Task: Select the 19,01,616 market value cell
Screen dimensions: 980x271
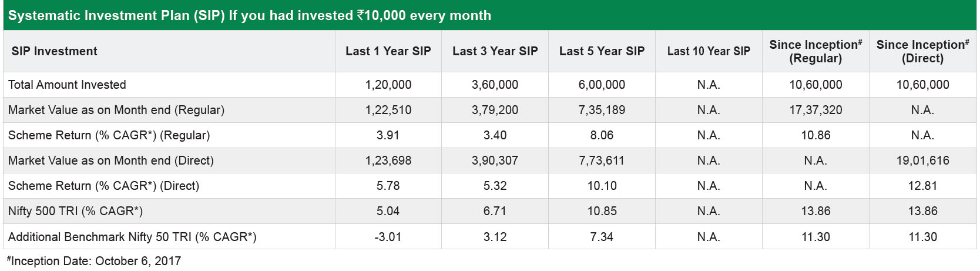Action: tap(922, 160)
